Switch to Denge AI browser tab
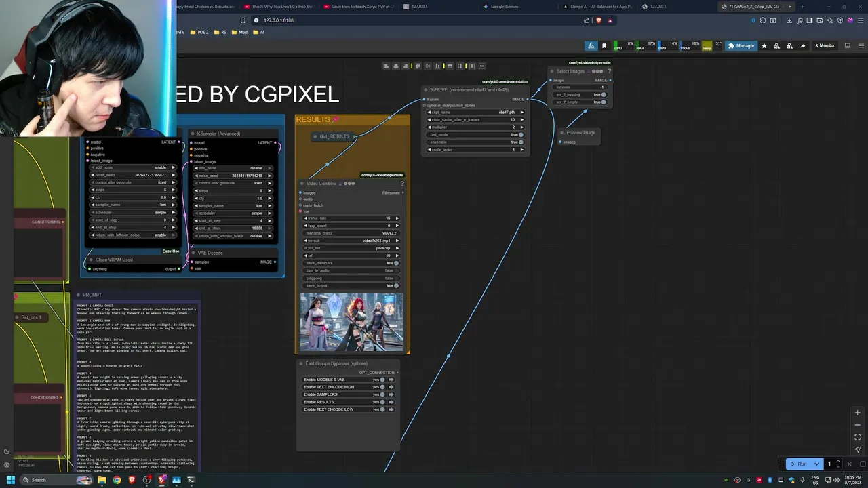Image resolution: width=868 pixels, height=488 pixels. coord(598,7)
